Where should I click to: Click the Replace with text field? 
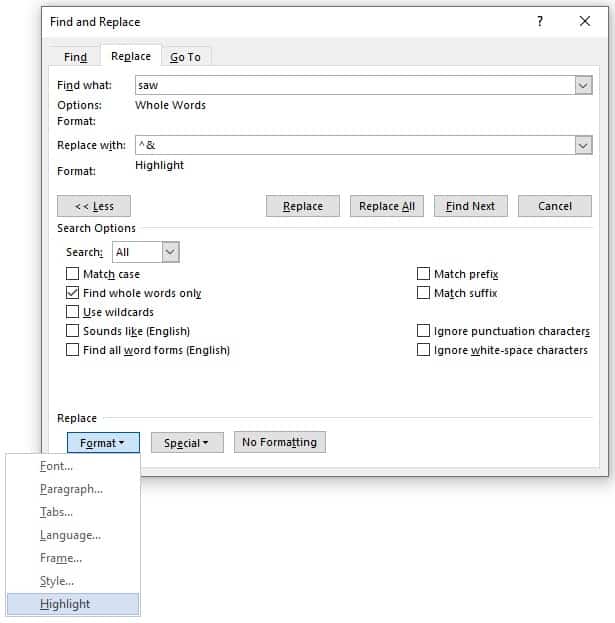(x=355, y=145)
